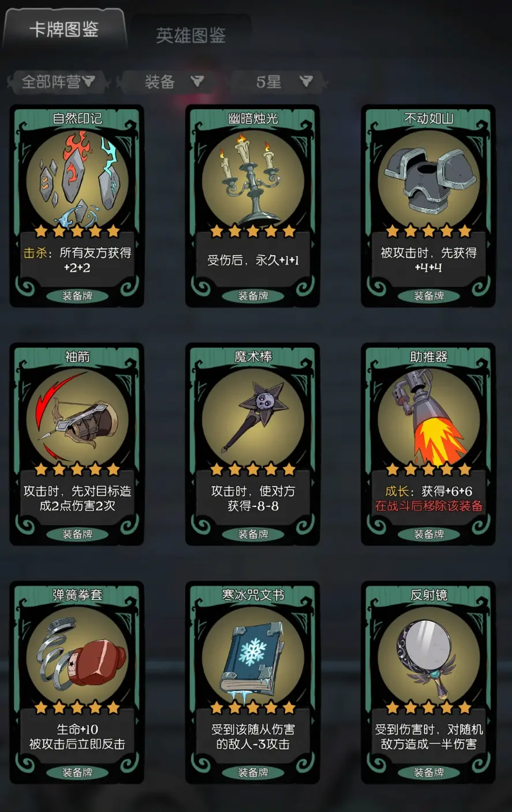Tap the 反射镜 hand mirror artwork
512x812 pixels.
click(428, 657)
